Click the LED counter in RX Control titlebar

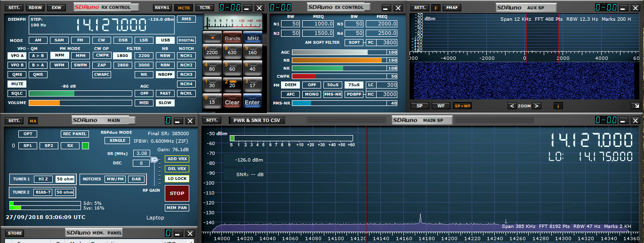click(x=230, y=8)
